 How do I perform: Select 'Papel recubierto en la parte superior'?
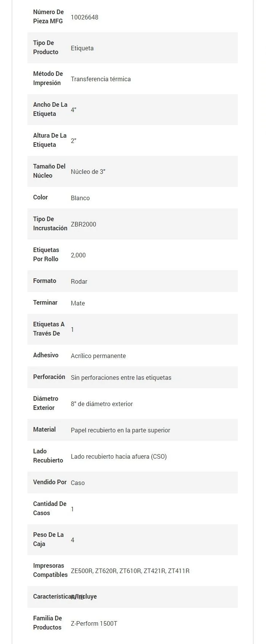(x=120, y=430)
